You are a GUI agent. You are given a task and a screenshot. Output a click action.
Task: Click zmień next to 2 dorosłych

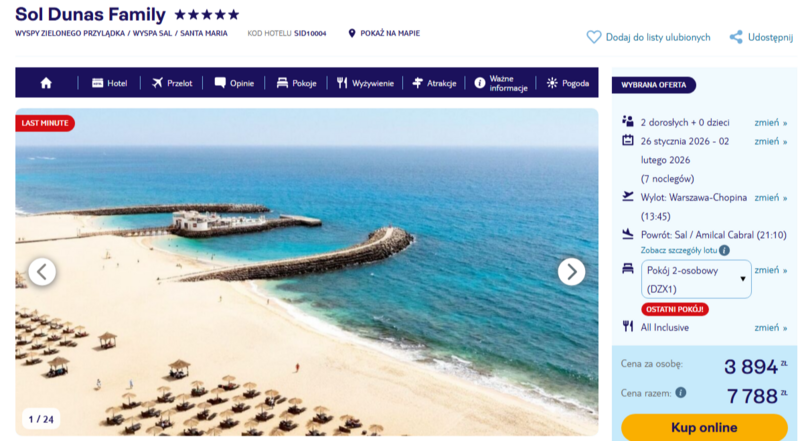point(770,122)
